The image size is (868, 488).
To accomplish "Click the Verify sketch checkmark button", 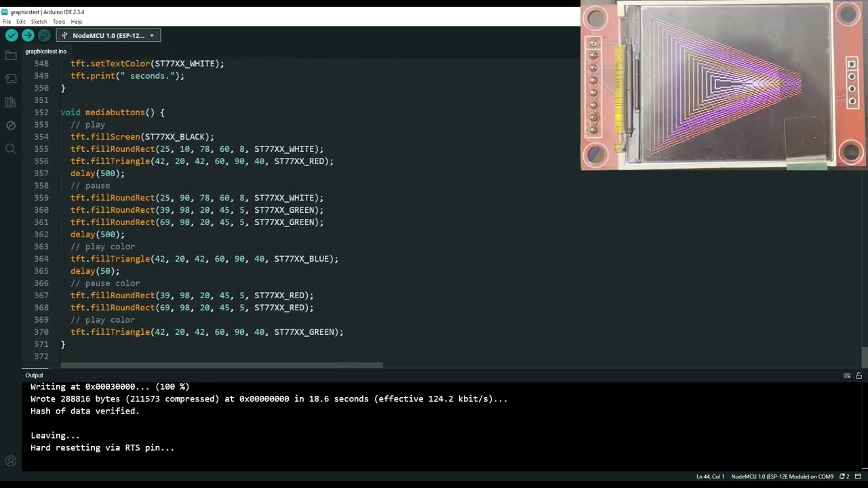I will [12, 35].
